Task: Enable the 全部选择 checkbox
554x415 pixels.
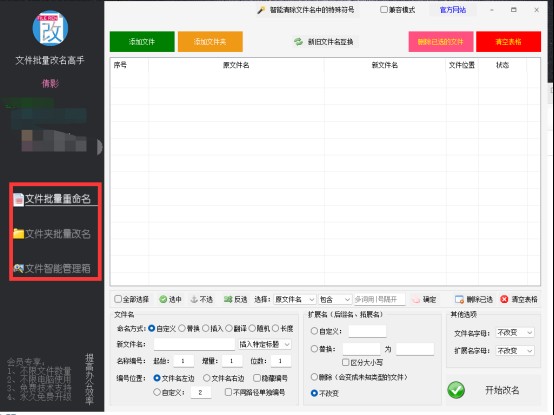Action: 118,299
